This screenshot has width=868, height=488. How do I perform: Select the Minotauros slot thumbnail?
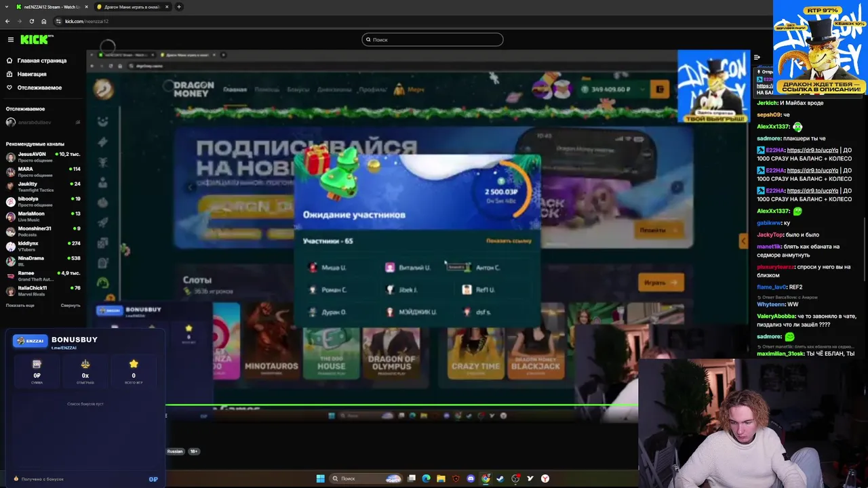(271, 341)
